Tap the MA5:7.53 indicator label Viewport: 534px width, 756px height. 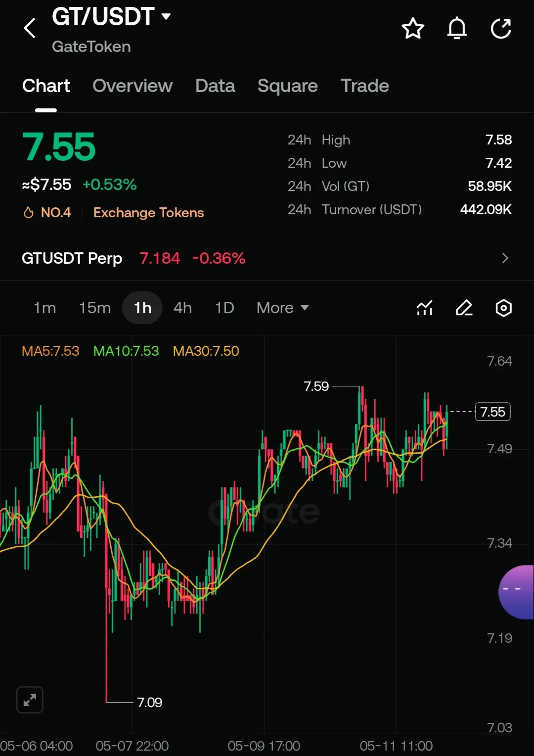coord(50,351)
